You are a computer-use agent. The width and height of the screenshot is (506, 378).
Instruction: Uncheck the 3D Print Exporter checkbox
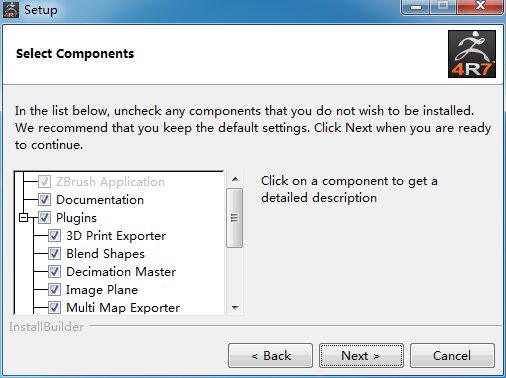(x=54, y=236)
